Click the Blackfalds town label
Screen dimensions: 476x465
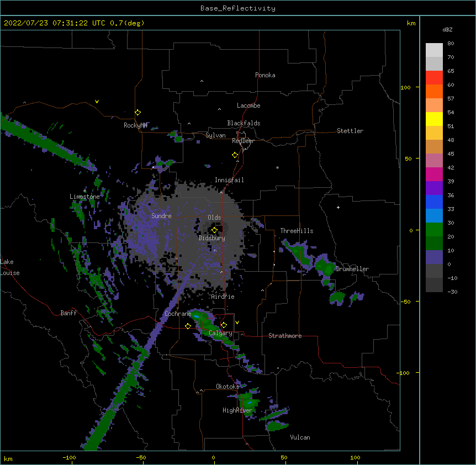[x=244, y=123]
